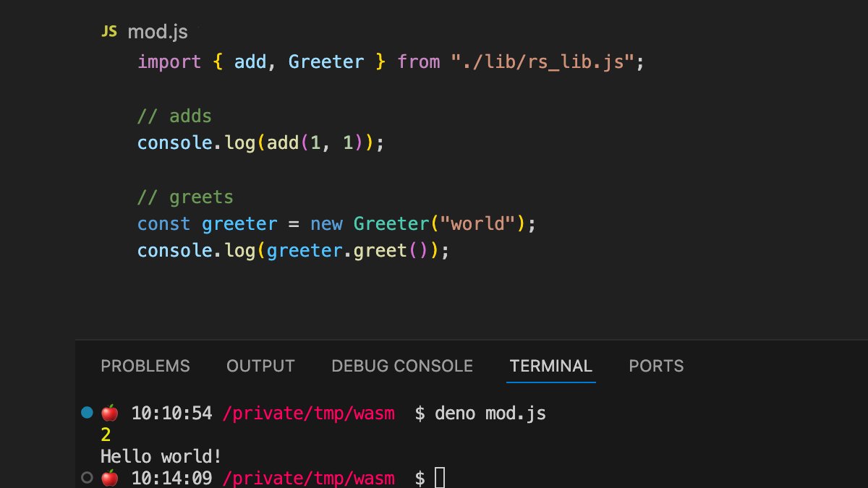Screen dimensions: 868x488
Task: Click the apple emoji next to 10:14:09
Action: 110,477
